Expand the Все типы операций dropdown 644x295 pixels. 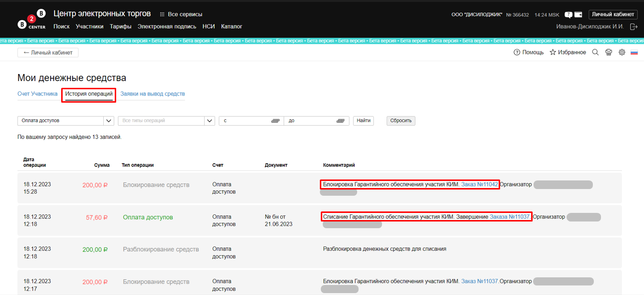pos(209,121)
